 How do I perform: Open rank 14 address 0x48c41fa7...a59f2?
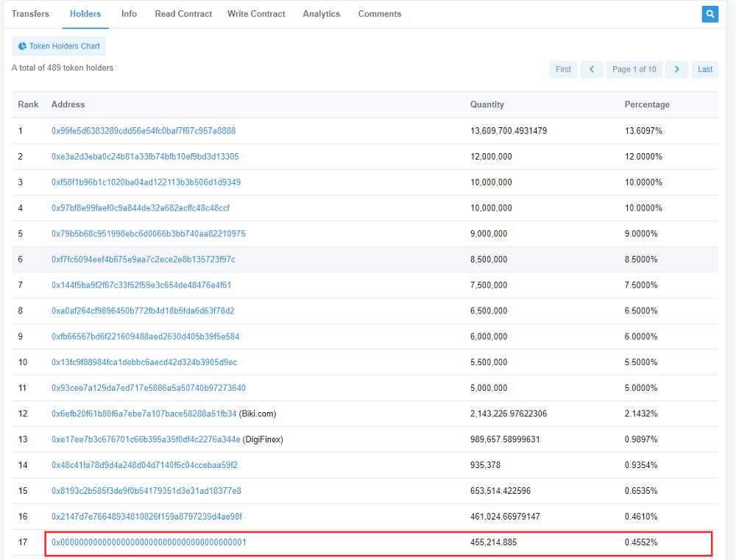point(144,465)
